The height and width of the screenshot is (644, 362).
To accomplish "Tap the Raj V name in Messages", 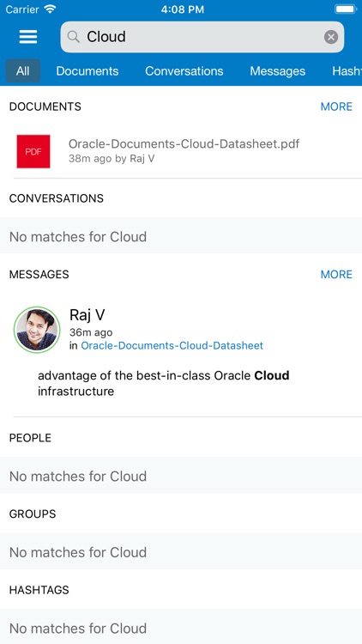I will (87, 315).
